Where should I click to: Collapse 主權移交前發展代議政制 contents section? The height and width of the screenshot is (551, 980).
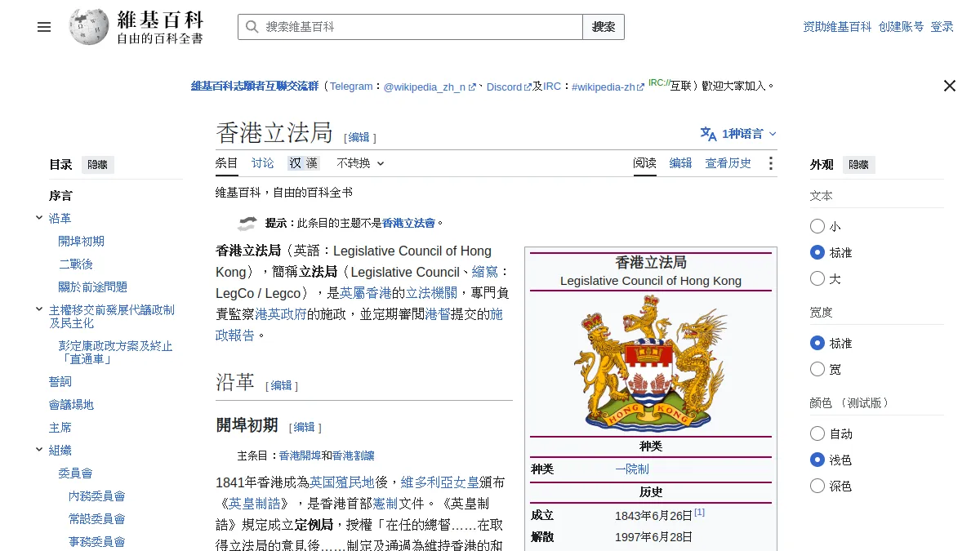(39, 309)
